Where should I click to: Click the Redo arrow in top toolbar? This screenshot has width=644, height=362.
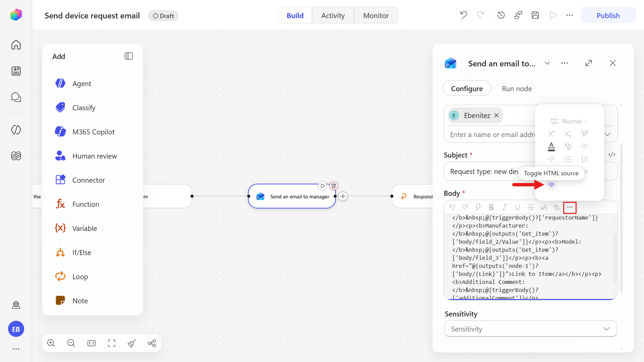click(480, 15)
